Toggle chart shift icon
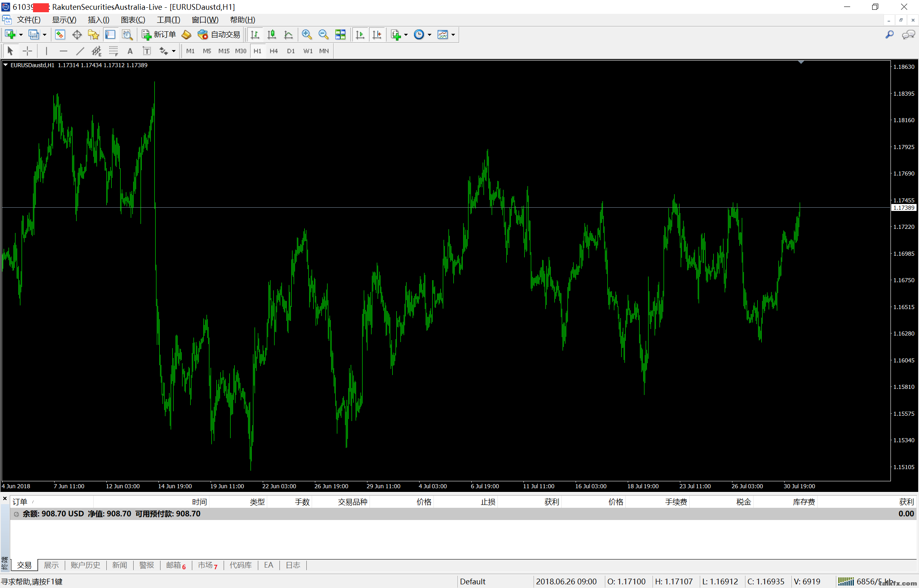This screenshot has height=588, width=919. click(377, 35)
